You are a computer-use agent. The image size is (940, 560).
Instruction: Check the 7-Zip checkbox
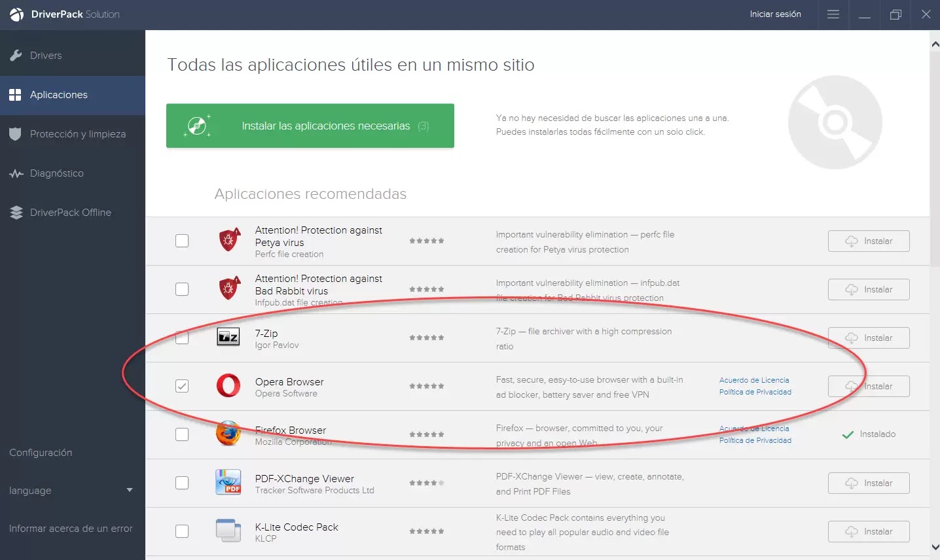[x=182, y=338]
